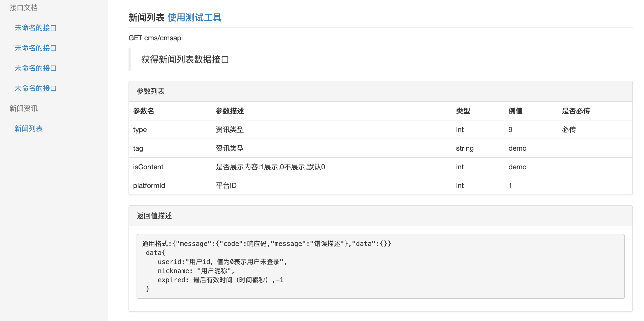The image size is (644, 321).
Task: Click the 新闻资讯 sidebar section header
Action: (x=23, y=108)
